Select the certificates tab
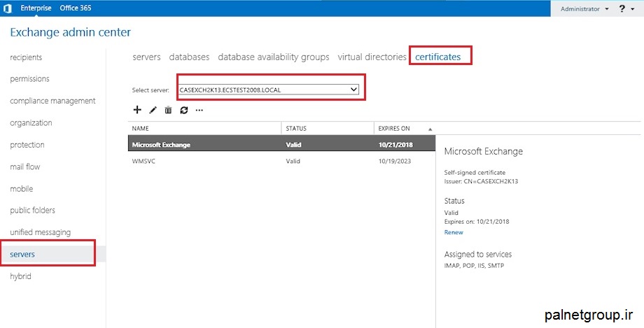 tap(437, 57)
